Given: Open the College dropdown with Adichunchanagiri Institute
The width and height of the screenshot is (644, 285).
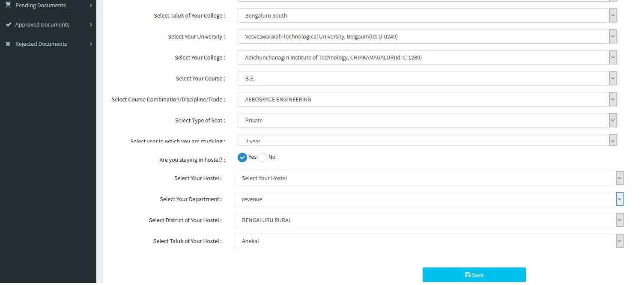Looking at the screenshot, I should click(427, 57).
